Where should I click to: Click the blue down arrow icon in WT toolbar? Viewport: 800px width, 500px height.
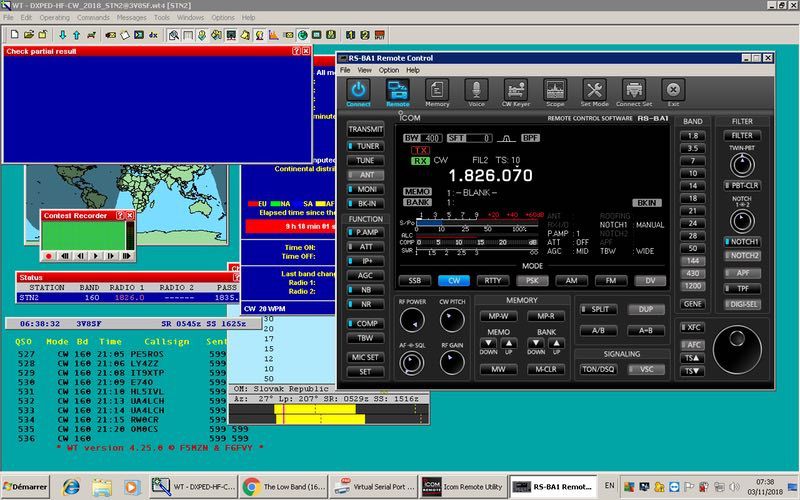(62, 35)
